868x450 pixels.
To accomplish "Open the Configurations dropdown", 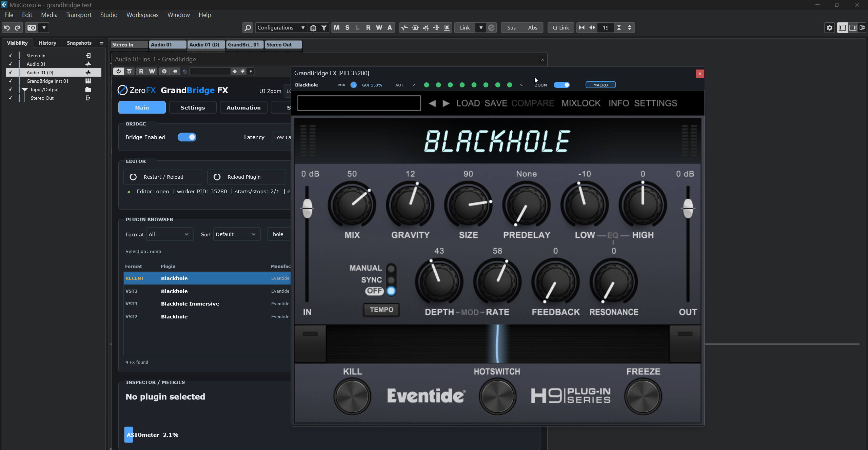I will (281, 28).
